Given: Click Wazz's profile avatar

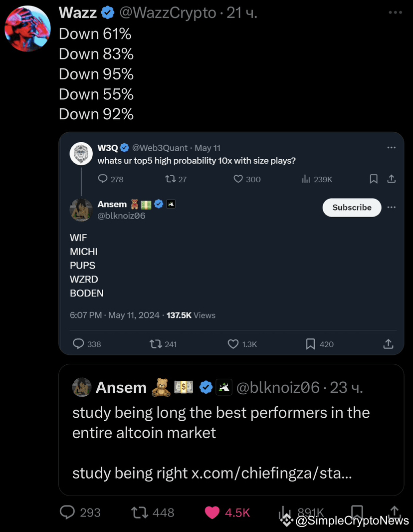Looking at the screenshot, I should 27,28.
